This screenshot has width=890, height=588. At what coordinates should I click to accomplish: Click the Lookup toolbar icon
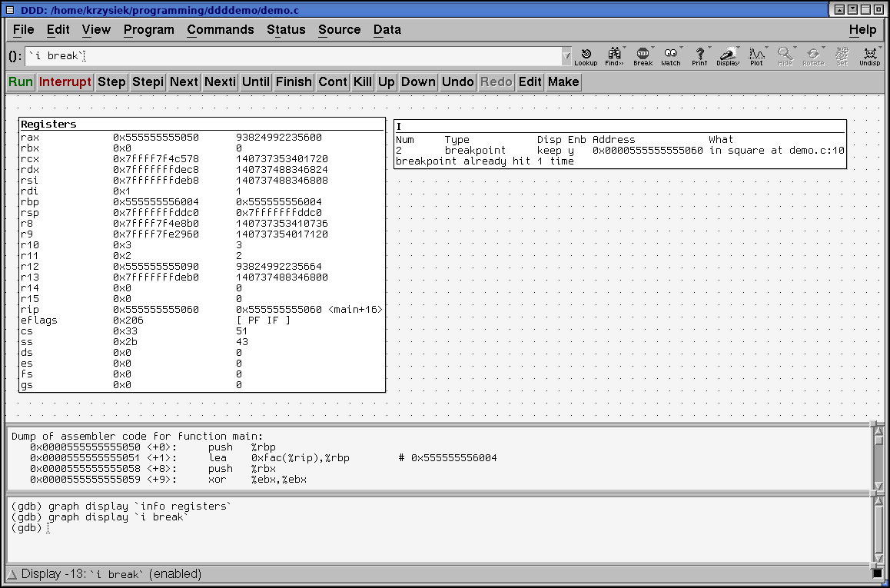click(x=586, y=56)
